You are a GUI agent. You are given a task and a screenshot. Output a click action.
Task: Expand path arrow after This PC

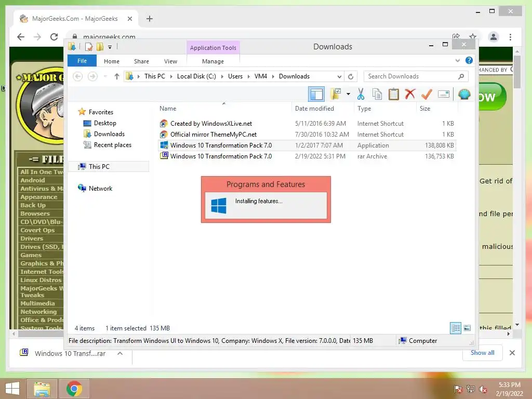(x=171, y=77)
